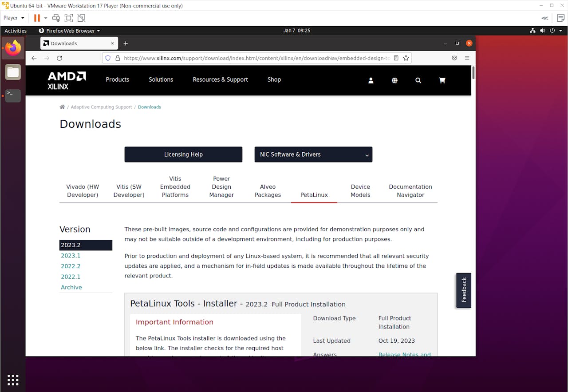Open Resources & Support menu
The image size is (568, 392).
point(220,79)
